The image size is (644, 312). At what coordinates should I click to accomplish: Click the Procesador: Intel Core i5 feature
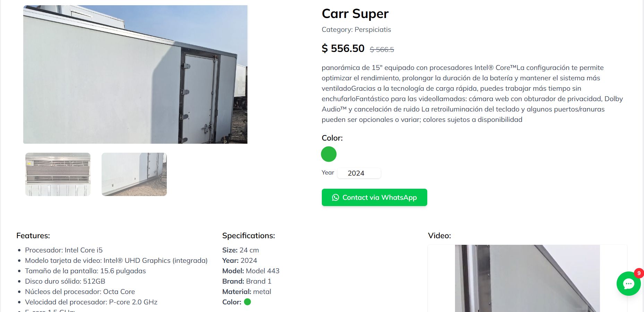(64, 250)
